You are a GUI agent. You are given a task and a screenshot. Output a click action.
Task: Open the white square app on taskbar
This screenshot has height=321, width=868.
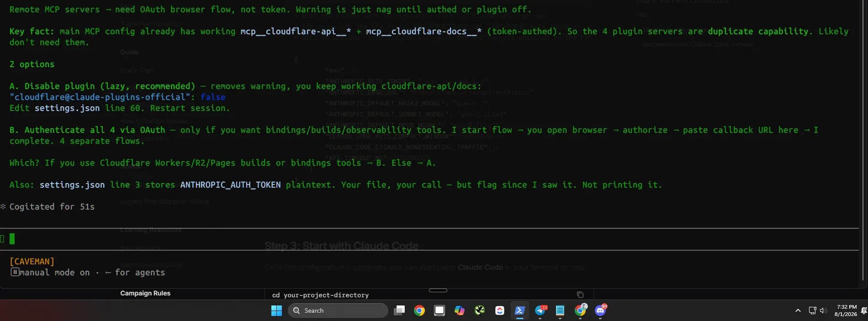439,310
